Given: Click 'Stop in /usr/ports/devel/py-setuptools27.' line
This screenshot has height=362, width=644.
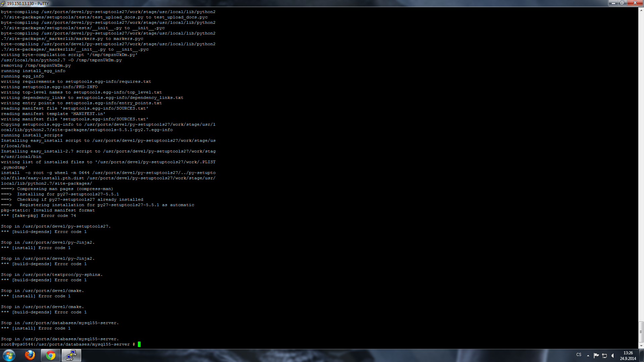Looking at the screenshot, I should [56, 226].
